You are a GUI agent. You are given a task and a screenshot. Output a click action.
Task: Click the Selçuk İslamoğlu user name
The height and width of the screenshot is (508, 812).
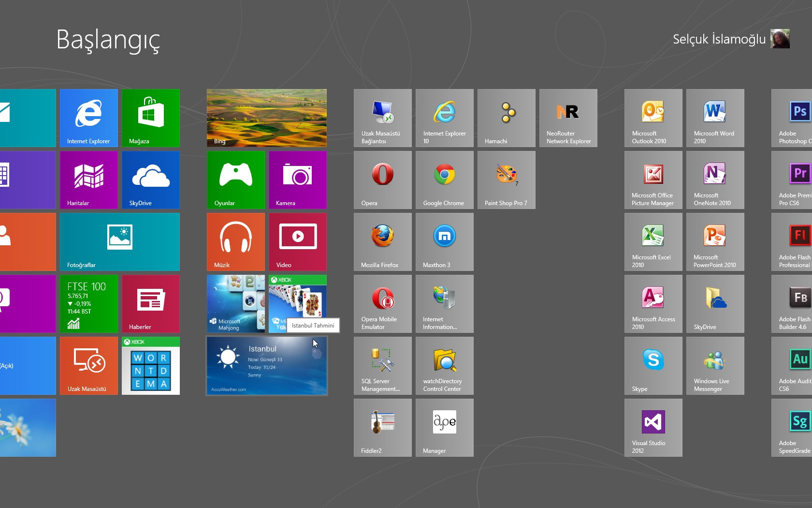pyautogui.click(x=719, y=39)
